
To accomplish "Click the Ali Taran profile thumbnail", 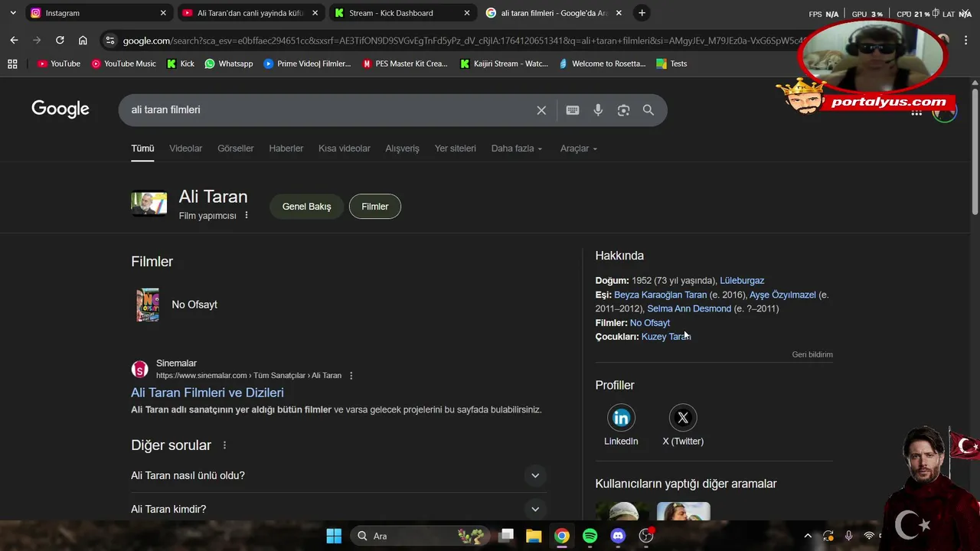I will 149,204.
